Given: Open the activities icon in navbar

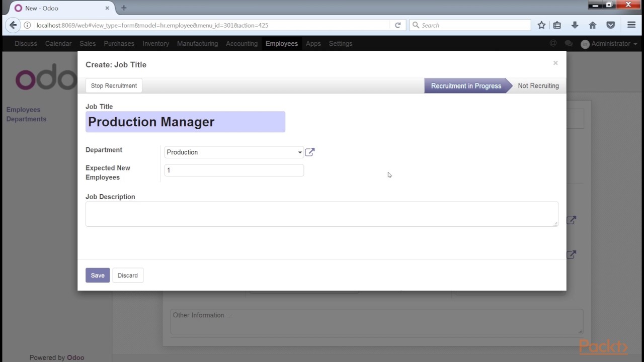Looking at the screenshot, I should tap(553, 44).
